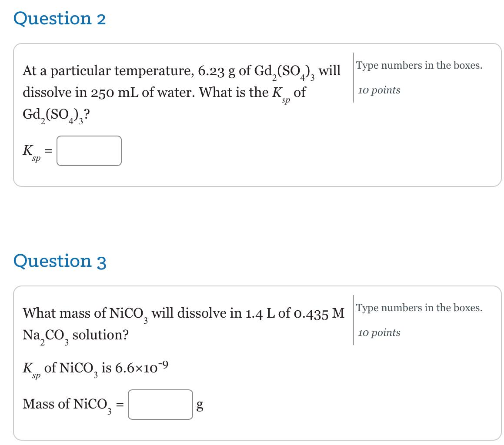This screenshot has width=504, height=445.
Task: Click 'Type numbers in the boxes' text in Question 3
Action: click(x=419, y=308)
